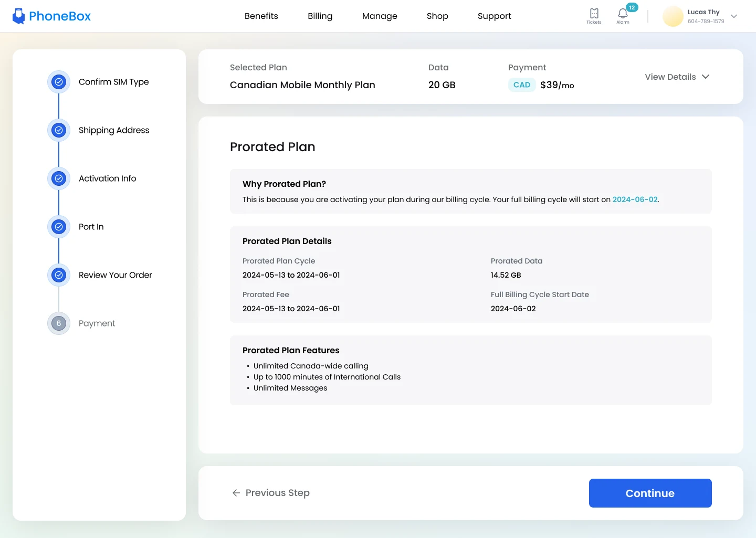The height and width of the screenshot is (538, 756).
Task: Click the 2024-06-02 billing cycle date link
Action: coord(635,199)
